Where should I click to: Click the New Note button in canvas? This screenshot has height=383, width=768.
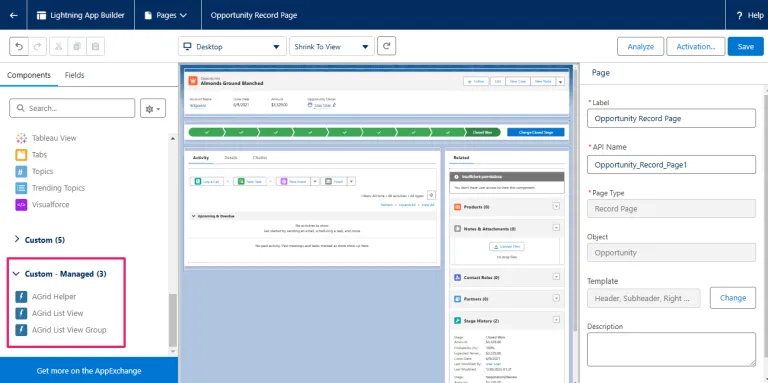(543, 81)
